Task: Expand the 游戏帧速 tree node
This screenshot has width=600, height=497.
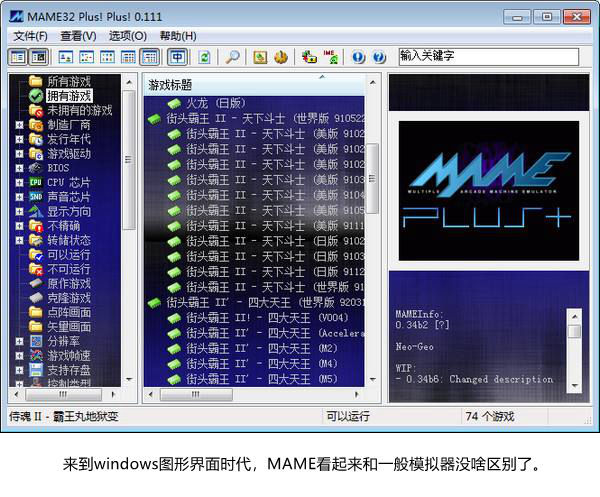Action: click(19, 356)
